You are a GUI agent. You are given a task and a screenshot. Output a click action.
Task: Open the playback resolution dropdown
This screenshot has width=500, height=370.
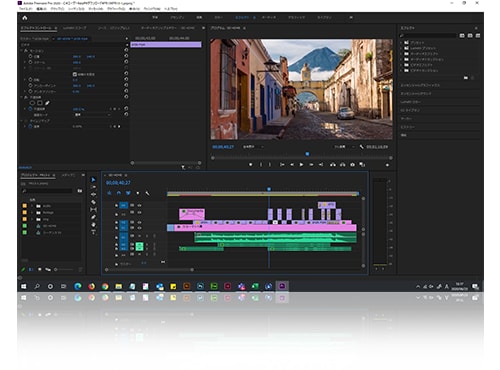(344, 147)
